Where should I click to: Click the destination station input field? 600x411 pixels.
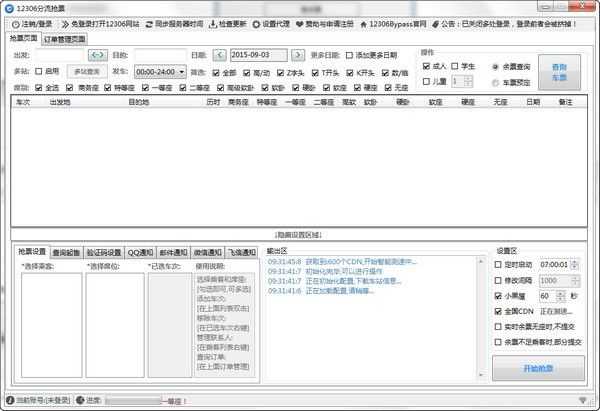[x=160, y=55]
